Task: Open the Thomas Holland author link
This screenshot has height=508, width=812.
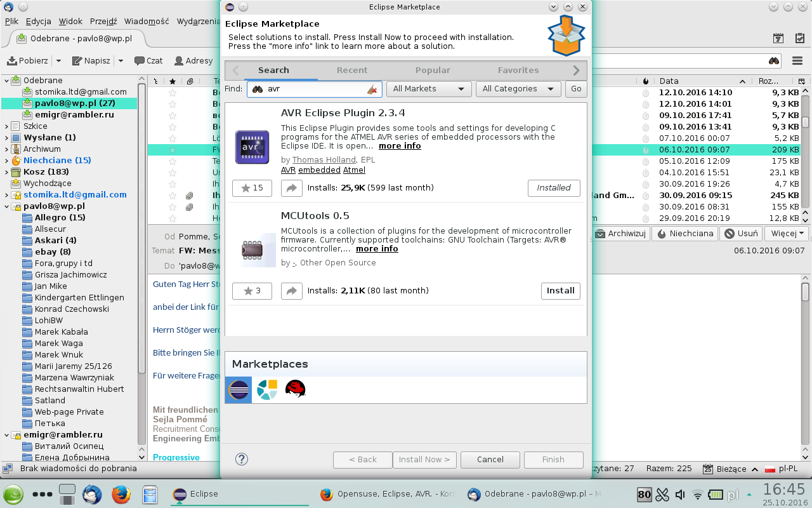Action: point(324,160)
